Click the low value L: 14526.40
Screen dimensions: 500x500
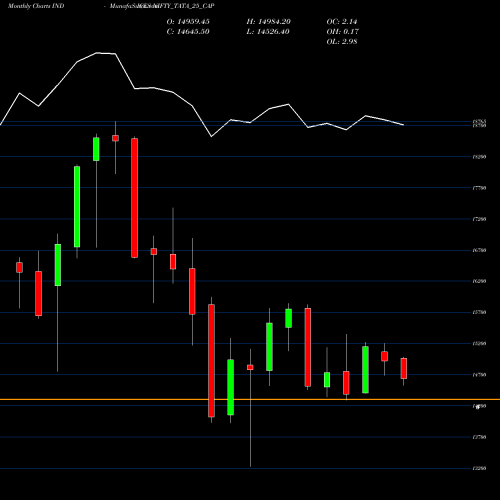pyautogui.click(x=268, y=32)
